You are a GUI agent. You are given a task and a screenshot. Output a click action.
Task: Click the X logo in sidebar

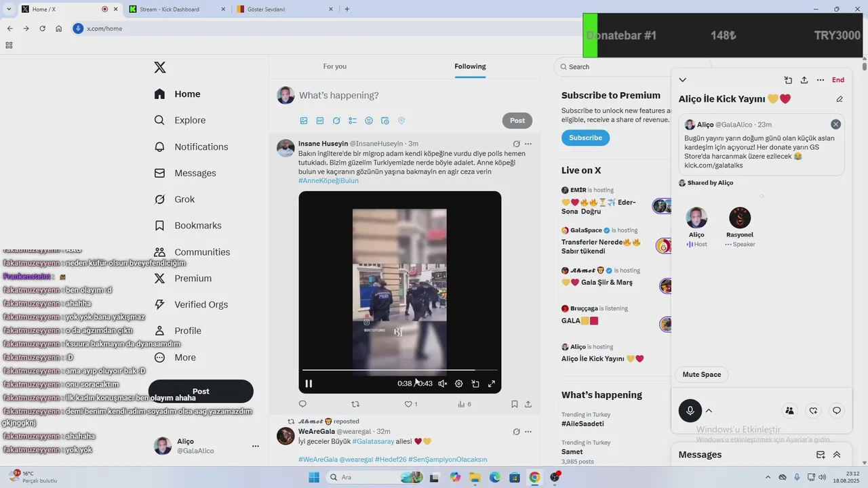tap(160, 67)
